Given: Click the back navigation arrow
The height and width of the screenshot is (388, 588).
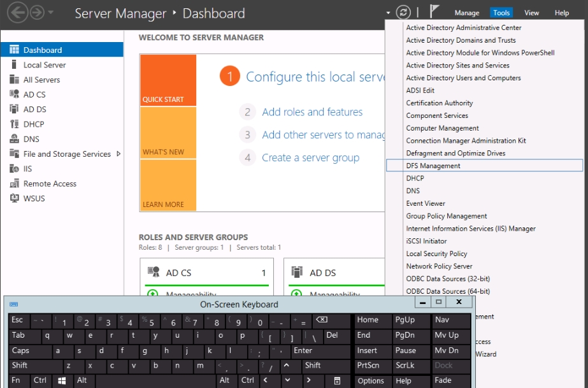Looking at the screenshot, I should point(17,13).
